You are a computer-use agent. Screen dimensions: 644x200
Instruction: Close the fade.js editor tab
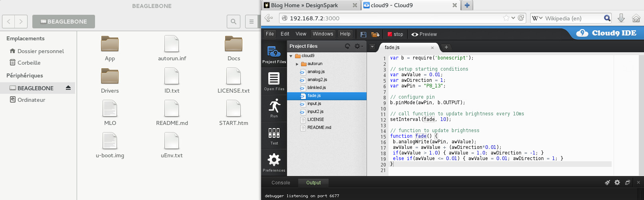coord(432,48)
